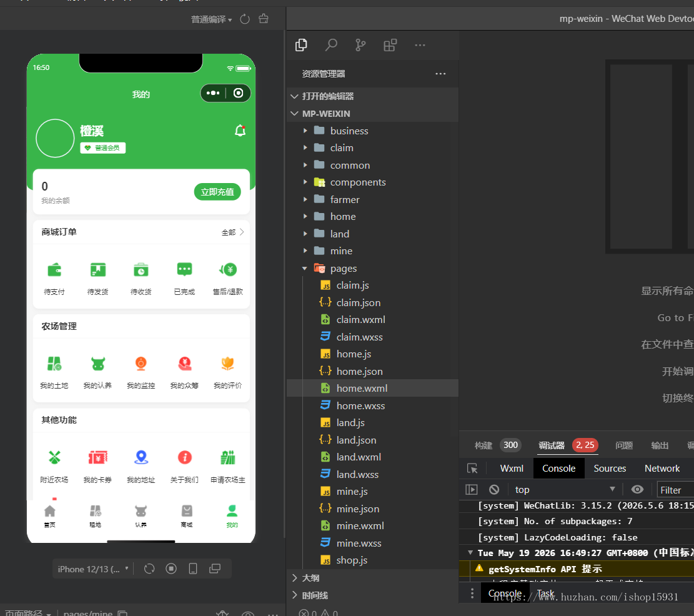Screen dimensions: 694x616
Task: Tap the 我的认养 cow icon
Action: [98, 364]
